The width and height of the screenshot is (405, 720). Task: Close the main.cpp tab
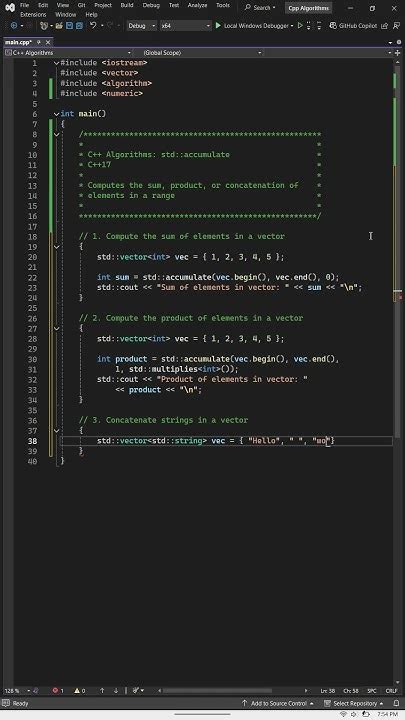click(x=48, y=42)
